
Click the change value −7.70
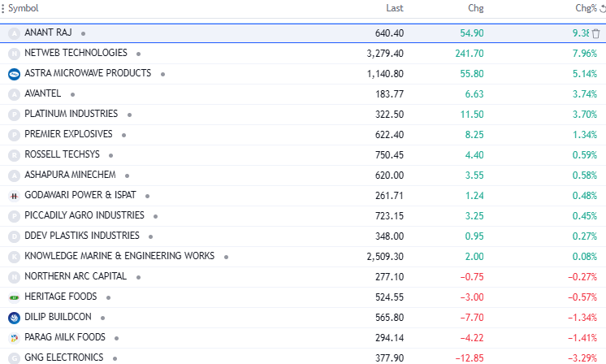tap(472, 318)
